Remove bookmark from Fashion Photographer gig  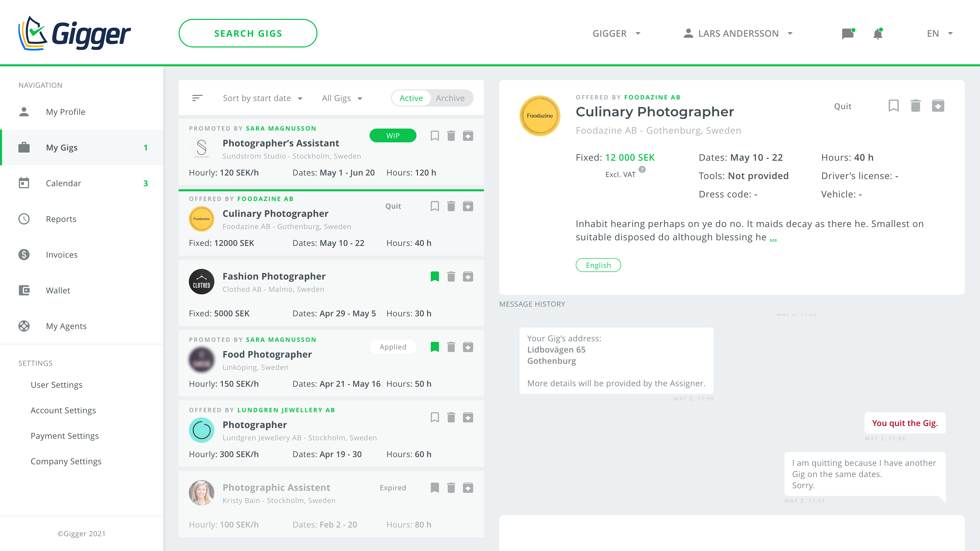[x=434, y=277]
